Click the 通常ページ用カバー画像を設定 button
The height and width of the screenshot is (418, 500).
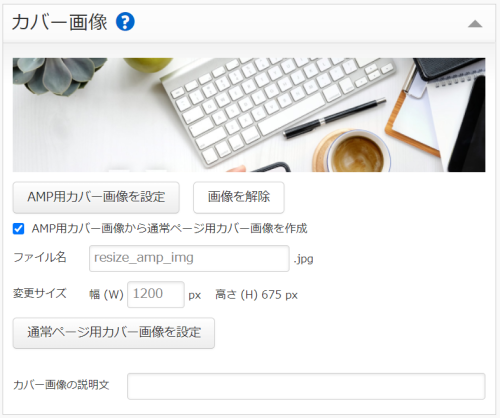(114, 333)
